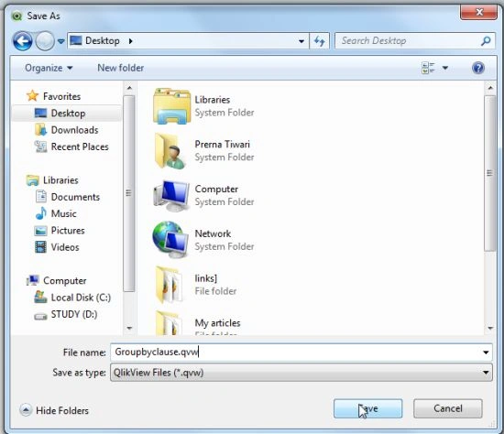Click the Prerna Tiwari user folder icon
This screenshot has height=434, width=504.
pyautogui.click(x=170, y=151)
